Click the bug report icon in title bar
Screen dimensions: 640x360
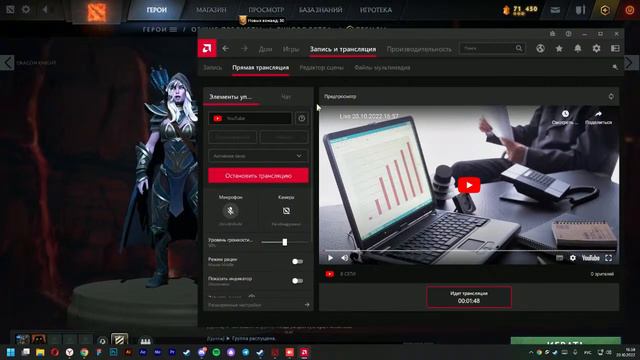click(552, 34)
